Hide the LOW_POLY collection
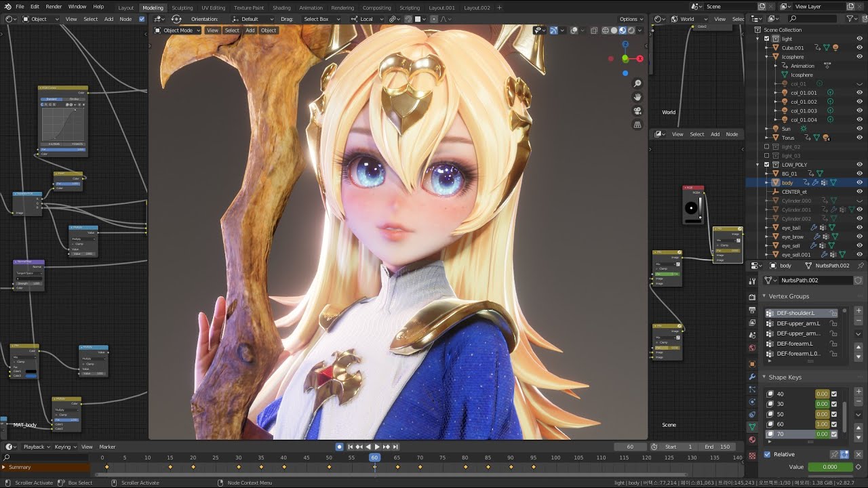This screenshot has height=488, width=868. 859,165
